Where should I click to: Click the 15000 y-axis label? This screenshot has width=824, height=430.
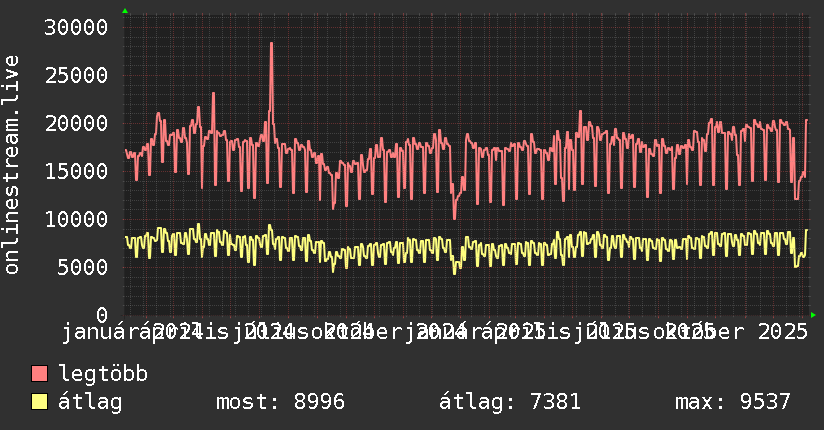coord(76,171)
